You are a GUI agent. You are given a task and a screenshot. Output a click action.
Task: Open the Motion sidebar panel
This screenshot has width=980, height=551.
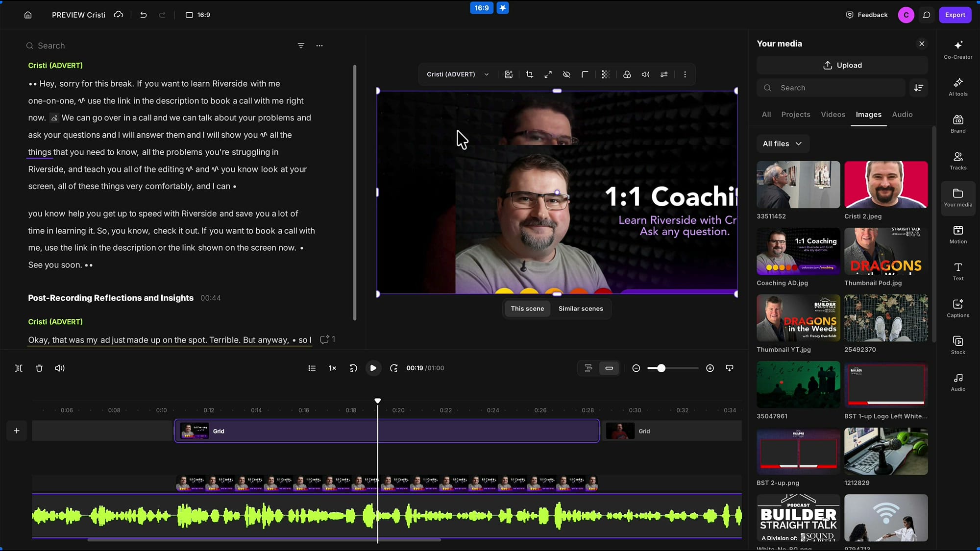pos(958,234)
